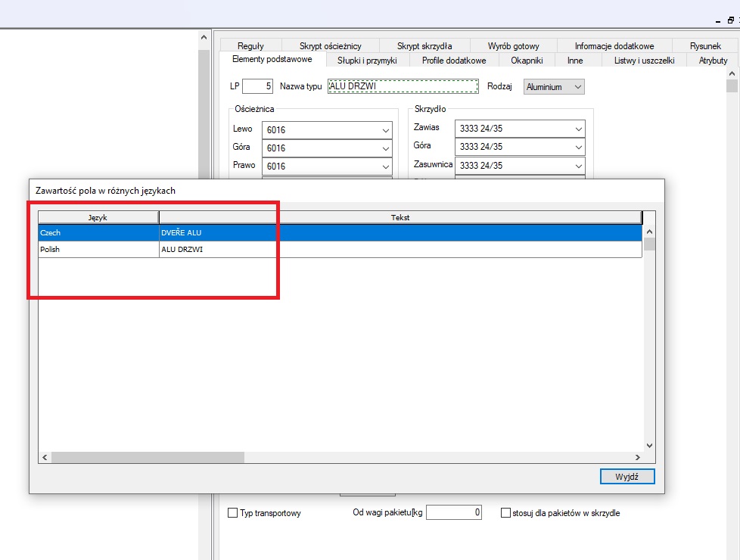Click the tab page scroll-up arrow
Image resolution: width=740 pixels, height=560 pixels.
(732, 73)
